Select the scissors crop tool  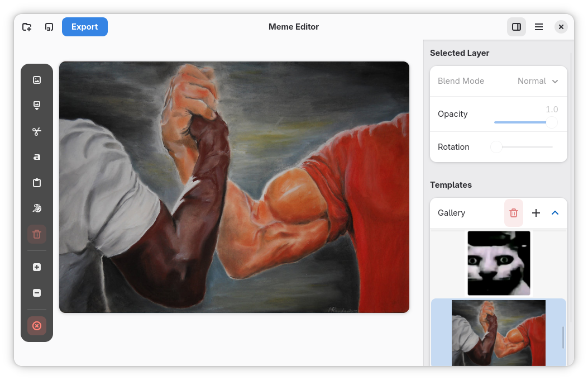(x=37, y=131)
